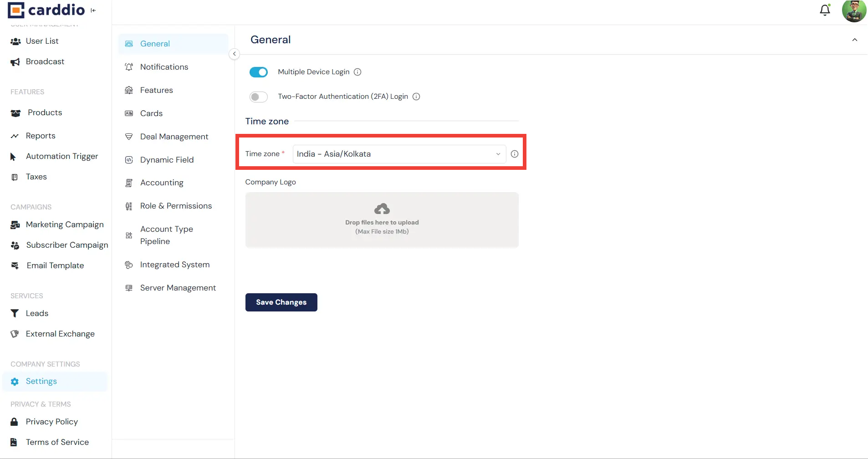Click info icon next to Time zone dropdown
Viewport: 868px width, 459px height.
point(515,154)
